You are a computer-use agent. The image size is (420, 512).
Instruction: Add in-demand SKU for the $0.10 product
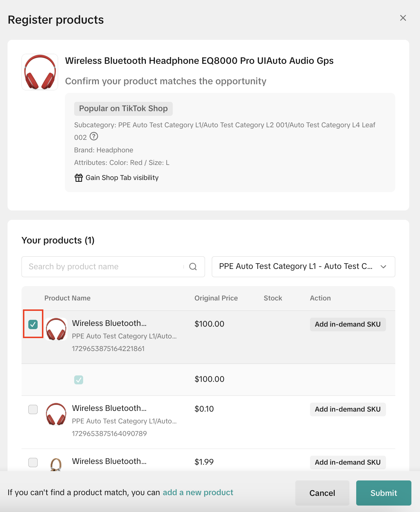pos(347,409)
